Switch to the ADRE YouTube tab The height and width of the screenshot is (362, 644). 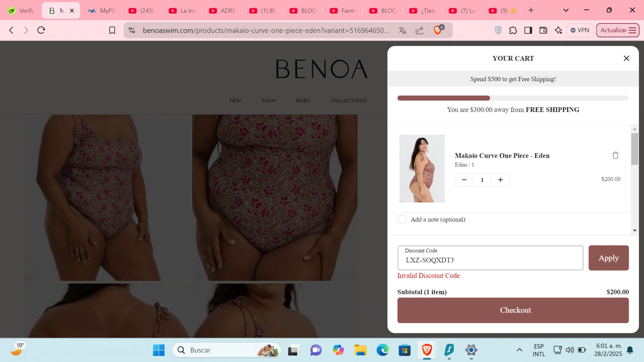pos(222,11)
